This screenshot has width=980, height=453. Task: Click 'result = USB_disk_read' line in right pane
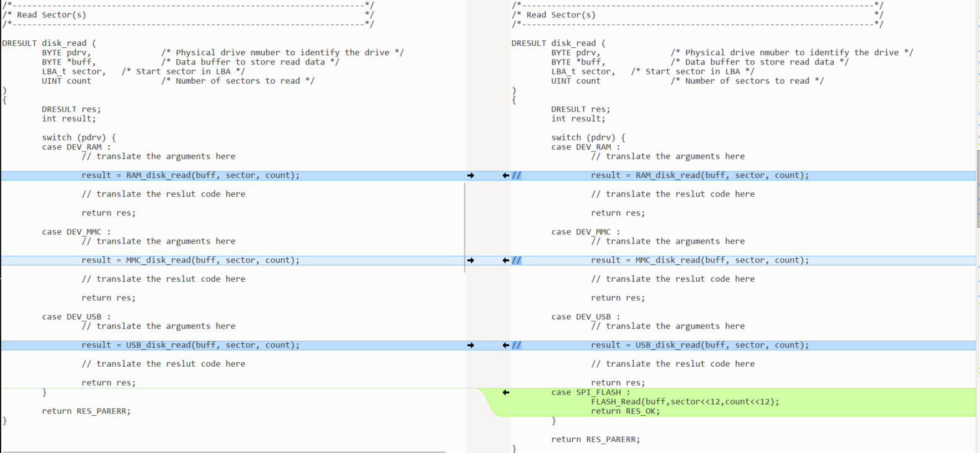[x=700, y=345]
